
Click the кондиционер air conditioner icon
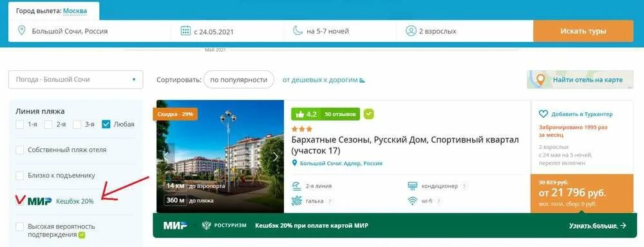[x=412, y=186]
